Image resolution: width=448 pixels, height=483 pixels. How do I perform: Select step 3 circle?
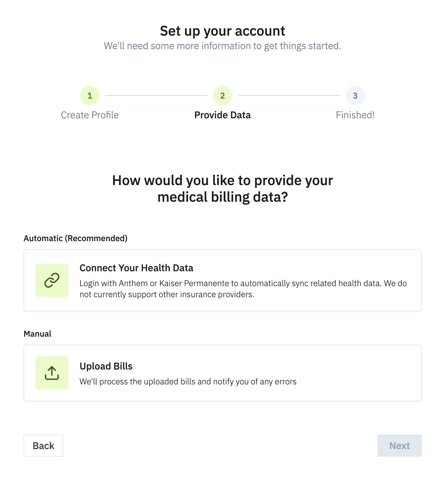(x=355, y=95)
